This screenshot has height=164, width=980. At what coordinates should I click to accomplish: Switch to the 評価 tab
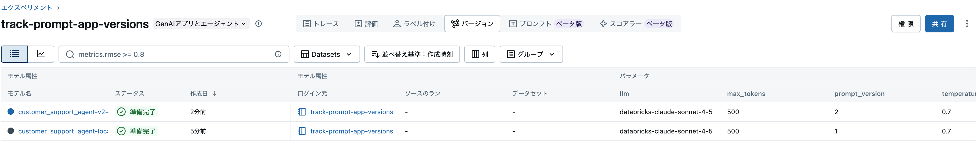(366, 24)
